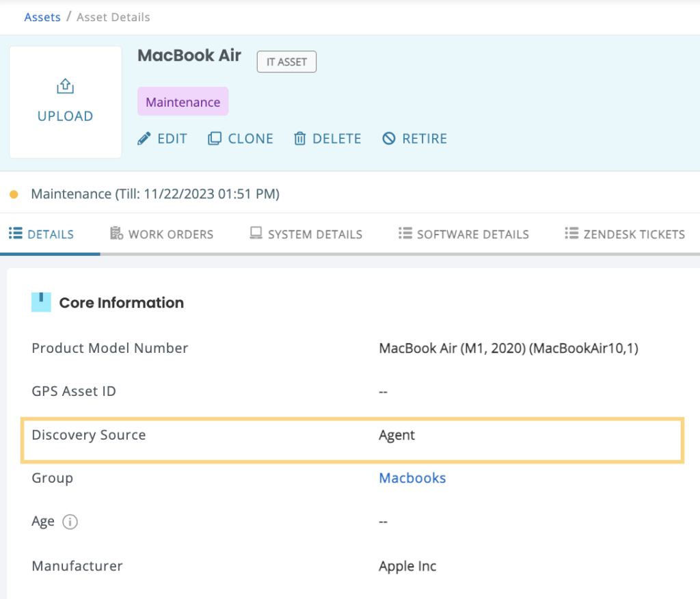Click the MacBookAir10,1 model value
700x599 pixels.
click(509, 348)
